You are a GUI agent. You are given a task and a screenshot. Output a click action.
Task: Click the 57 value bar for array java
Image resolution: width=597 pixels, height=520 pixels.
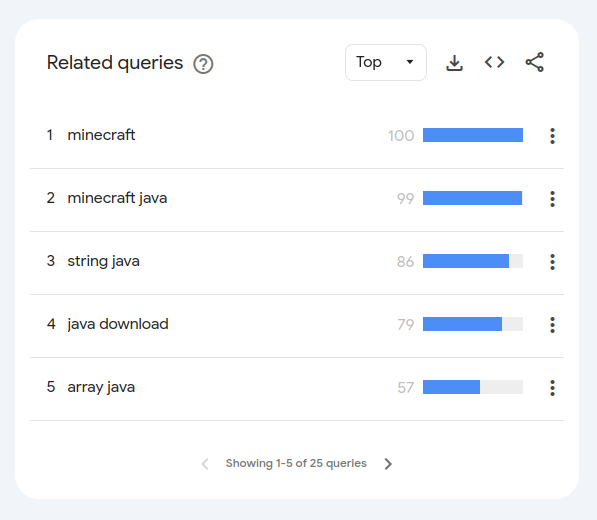(473, 387)
